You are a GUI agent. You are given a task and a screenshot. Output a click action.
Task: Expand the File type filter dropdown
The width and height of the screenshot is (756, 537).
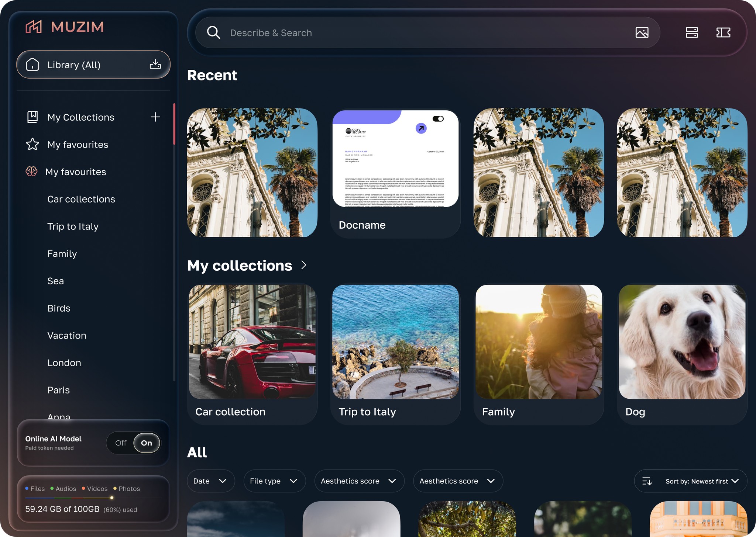coord(274,481)
